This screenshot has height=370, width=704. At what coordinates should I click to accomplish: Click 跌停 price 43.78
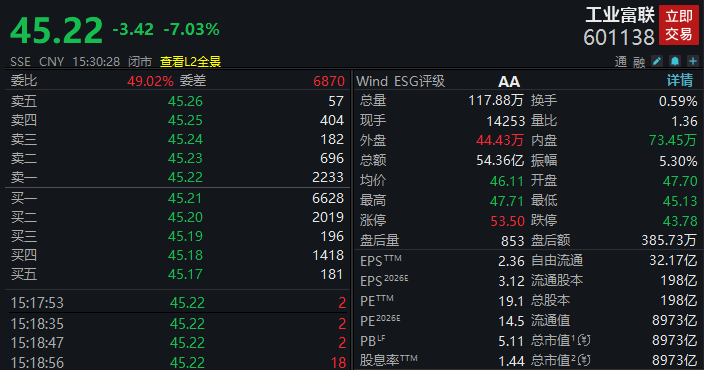680,221
